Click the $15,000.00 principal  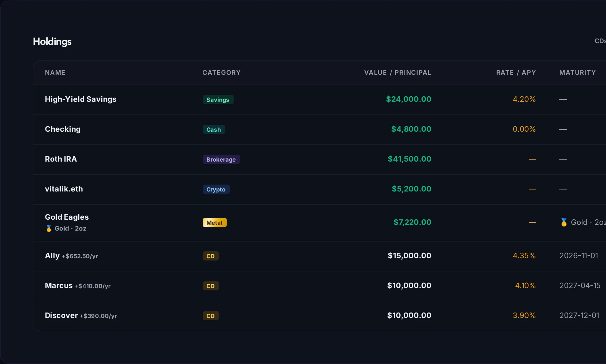pos(409,256)
